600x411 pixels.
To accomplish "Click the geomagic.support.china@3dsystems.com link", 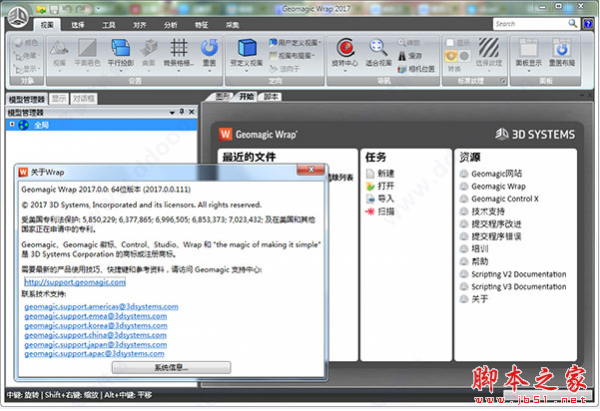I will point(95,335).
